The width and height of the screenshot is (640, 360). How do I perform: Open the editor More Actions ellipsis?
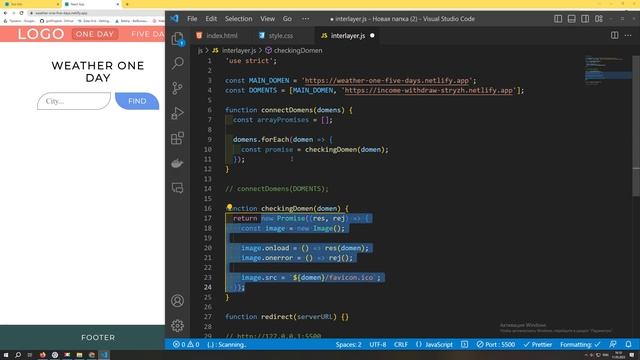click(x=628, y=36)
